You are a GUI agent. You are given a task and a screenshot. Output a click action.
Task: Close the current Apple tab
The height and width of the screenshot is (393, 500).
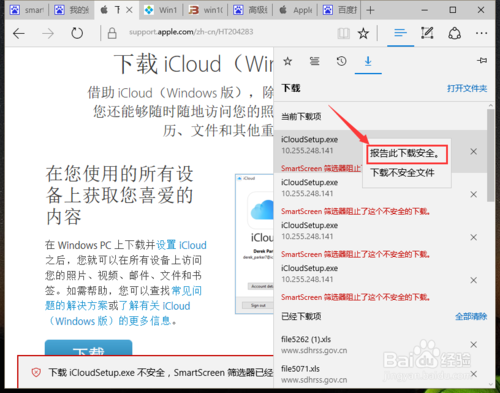129,10
